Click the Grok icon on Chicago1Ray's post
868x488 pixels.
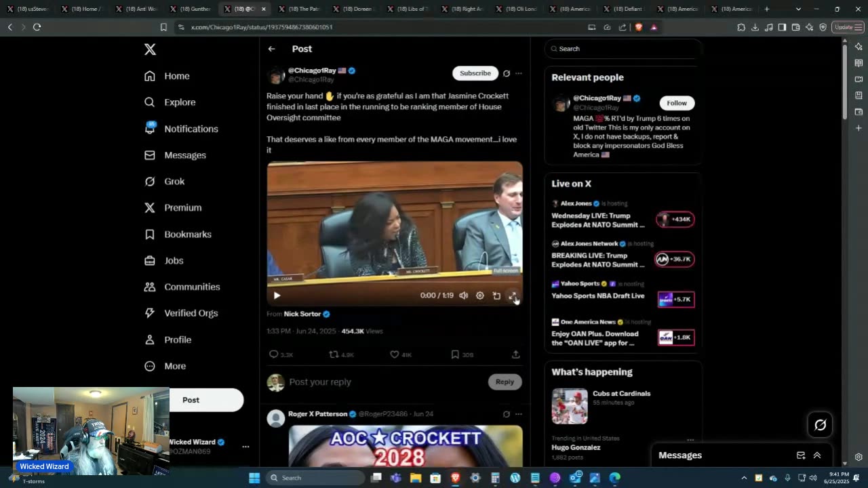pos(507,73)
